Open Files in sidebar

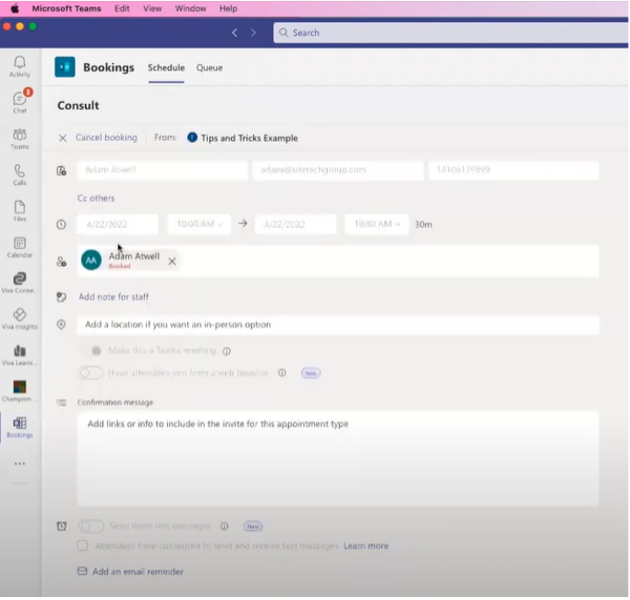coord(20,211)
